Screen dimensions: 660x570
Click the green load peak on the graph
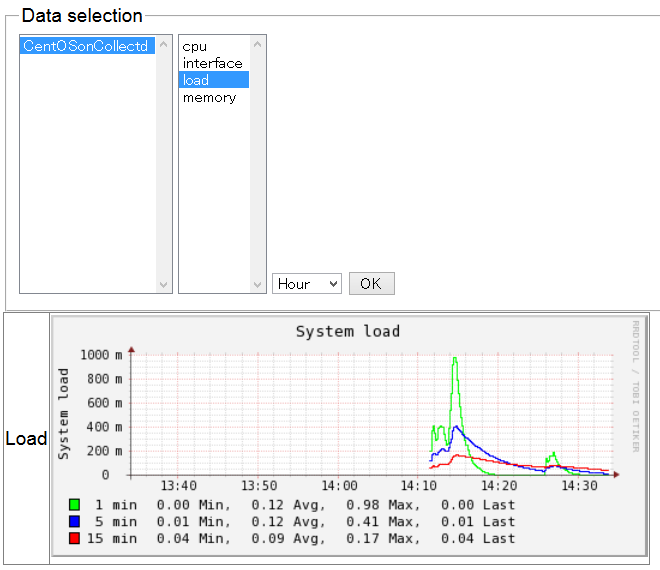tap(455, 359)
